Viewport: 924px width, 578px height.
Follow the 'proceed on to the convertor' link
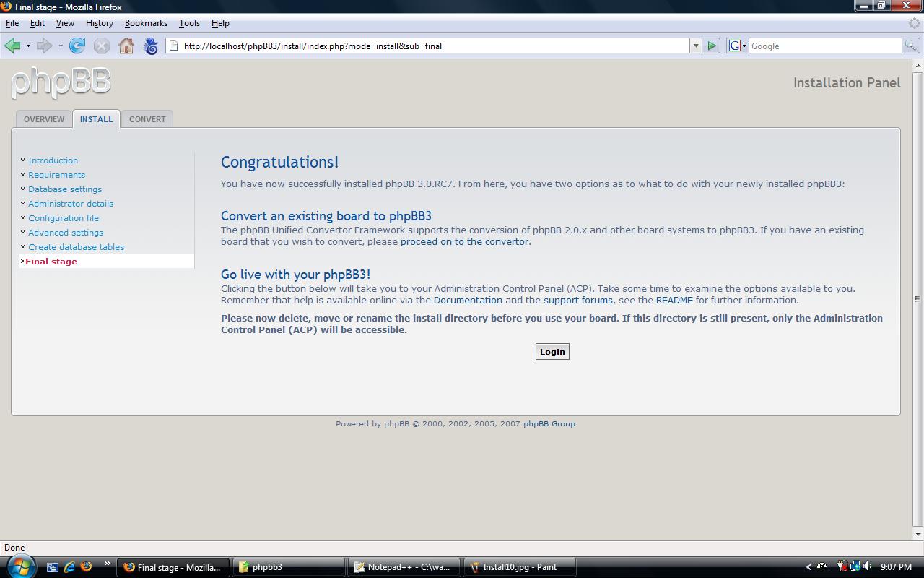[464, 241]
